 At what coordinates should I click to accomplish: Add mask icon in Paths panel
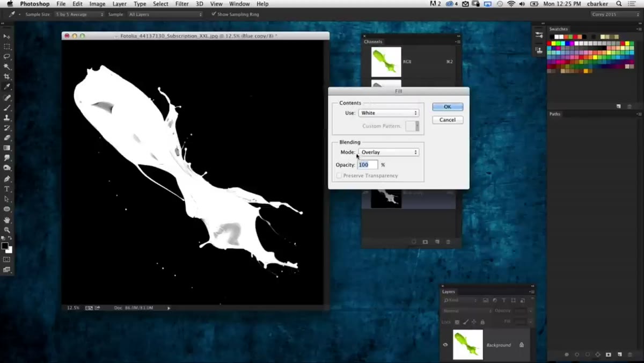608,354
